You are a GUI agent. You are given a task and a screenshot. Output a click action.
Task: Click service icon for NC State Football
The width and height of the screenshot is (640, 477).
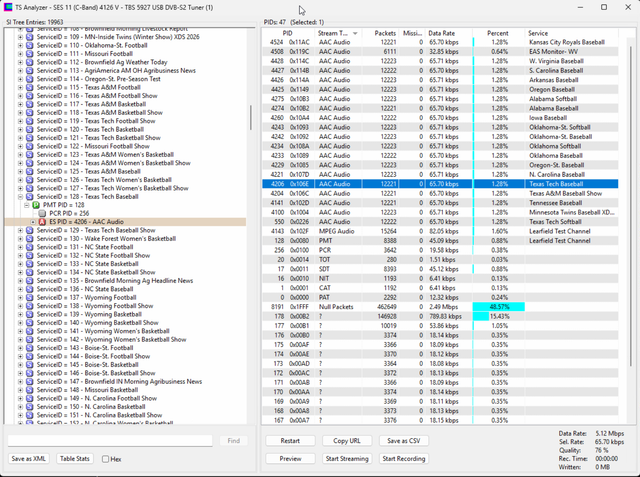coord(29,247)
